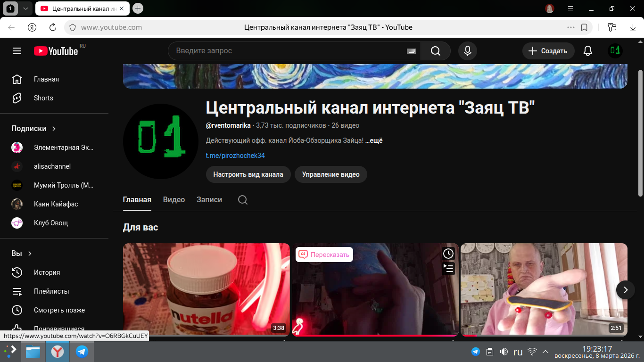Open Клуб Овощ subscription channel
Screen dimensions: 644x362
(x=54, y=223)
